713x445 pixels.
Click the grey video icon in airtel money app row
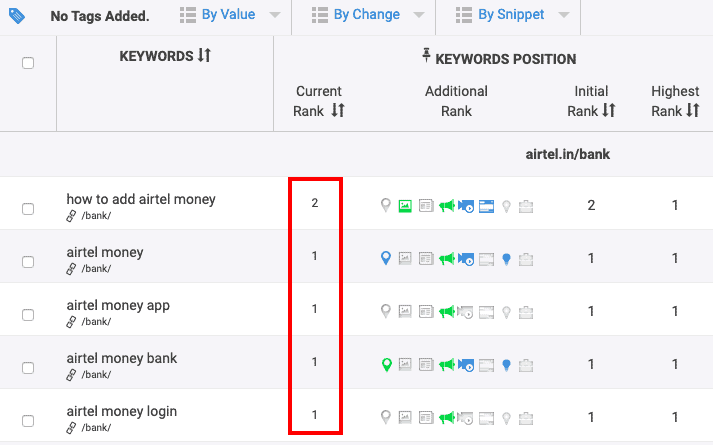[466, 312]
